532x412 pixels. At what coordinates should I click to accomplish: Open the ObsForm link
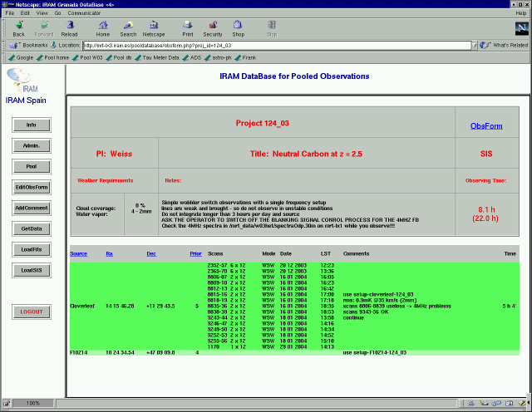click(x=486, y=125)
